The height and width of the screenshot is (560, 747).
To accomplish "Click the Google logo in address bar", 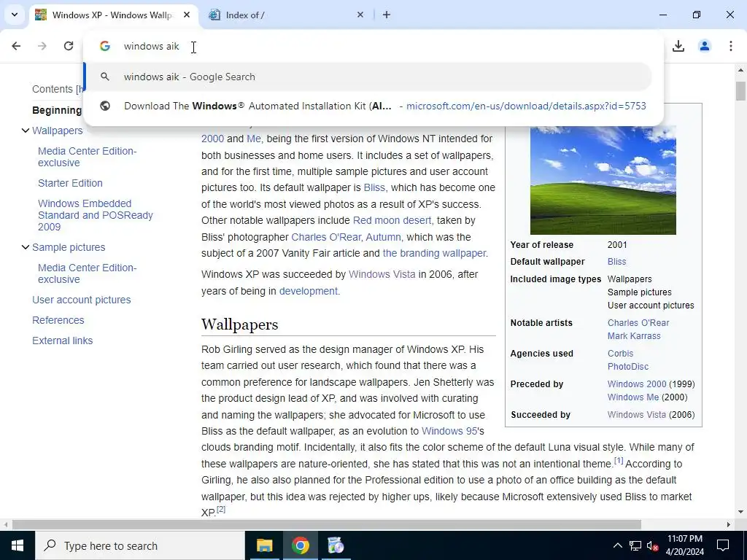I will point(105,46).
